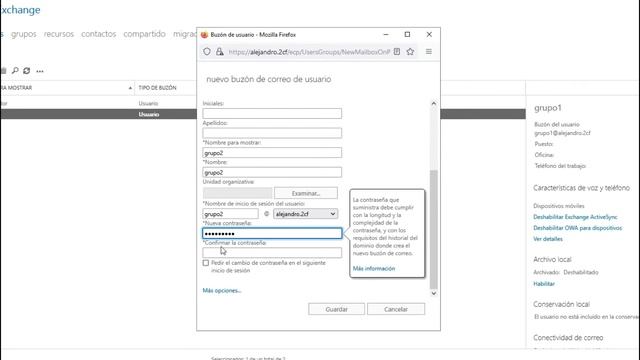Click the search magnifier icon in Exchange toolbar
Screen dimensions: 640x360
point(15,71)
